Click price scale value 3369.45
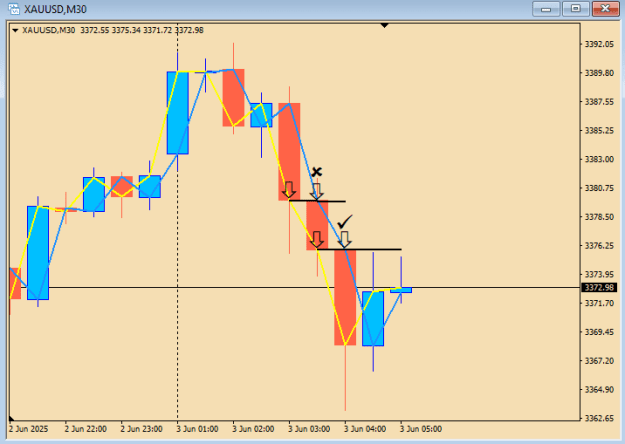625x444 pixels. click(599, 332)
